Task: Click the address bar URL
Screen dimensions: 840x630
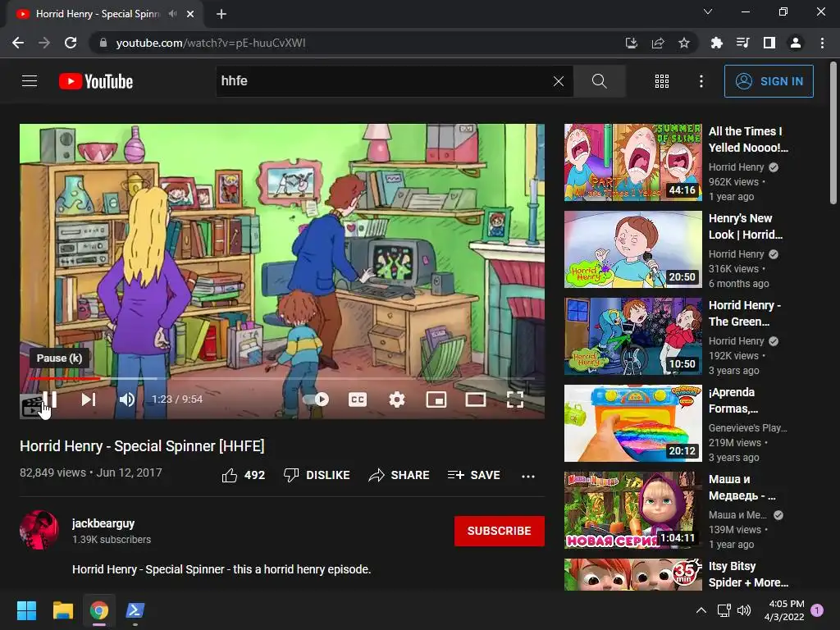Action: (x=211, y=43)
